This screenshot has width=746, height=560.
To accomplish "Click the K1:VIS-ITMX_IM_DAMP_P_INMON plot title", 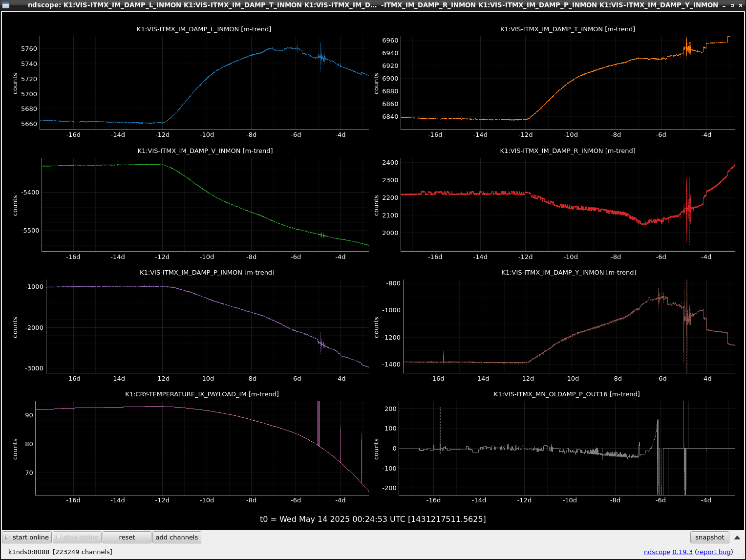I will coord(207,272).
